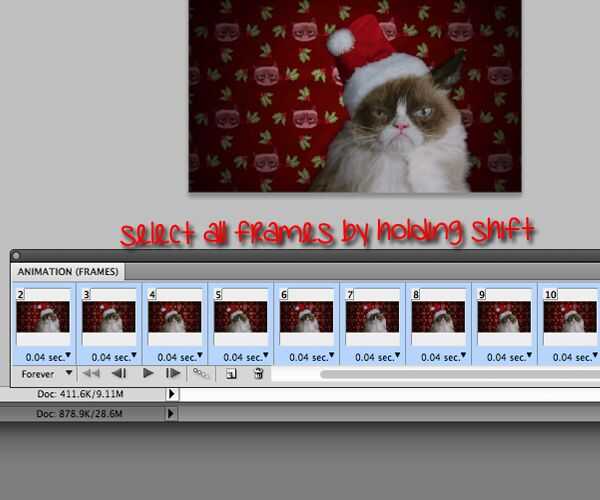The height and width of the screenshot is (500, 600).
Task: Select the next frame button
Action: [x=173, y=373]
